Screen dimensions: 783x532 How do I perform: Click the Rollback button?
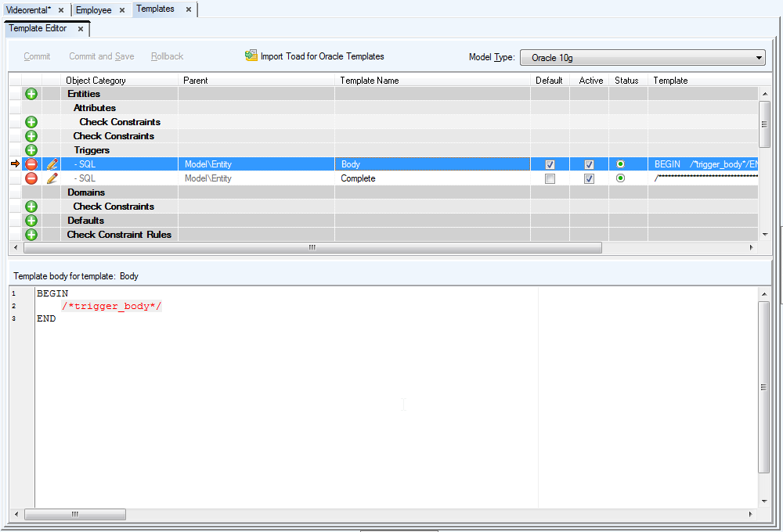168,56
